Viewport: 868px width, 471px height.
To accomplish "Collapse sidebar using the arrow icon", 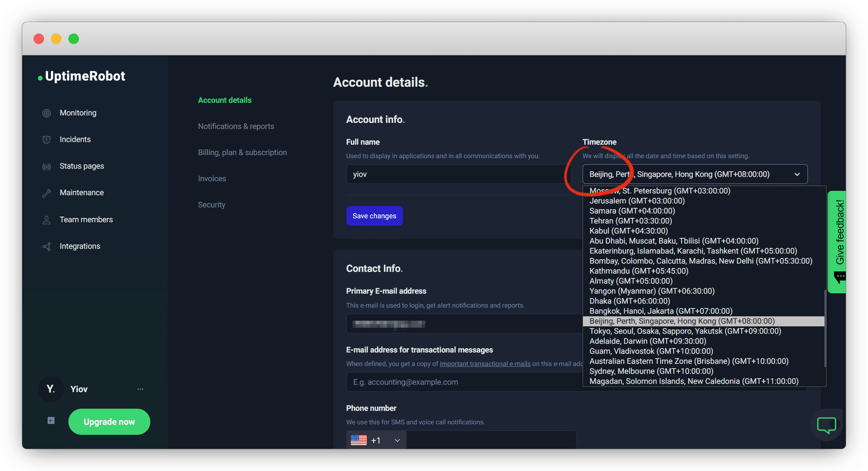I will 51,420.
